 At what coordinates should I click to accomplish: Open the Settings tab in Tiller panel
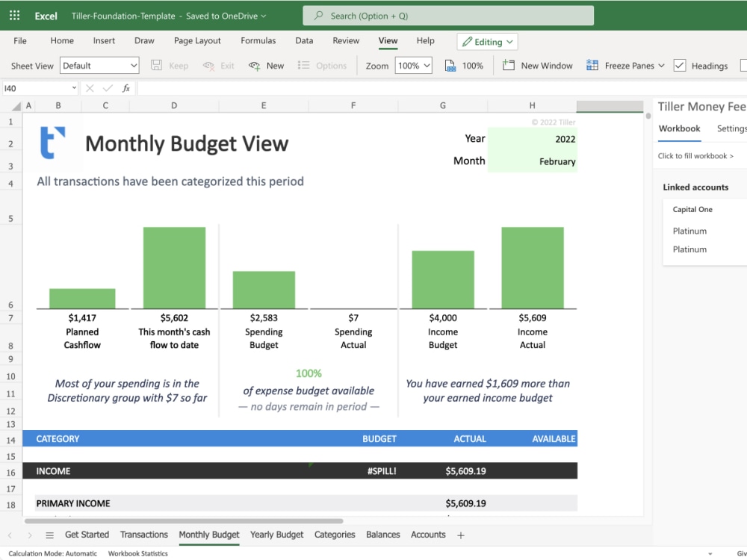tap(732, 128)
